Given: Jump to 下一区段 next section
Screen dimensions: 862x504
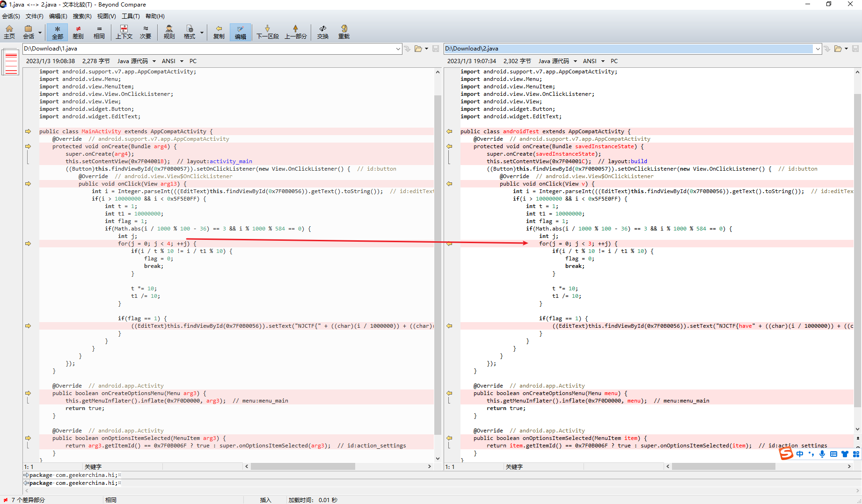Looking at the screenshot, I should click(267, 32).
